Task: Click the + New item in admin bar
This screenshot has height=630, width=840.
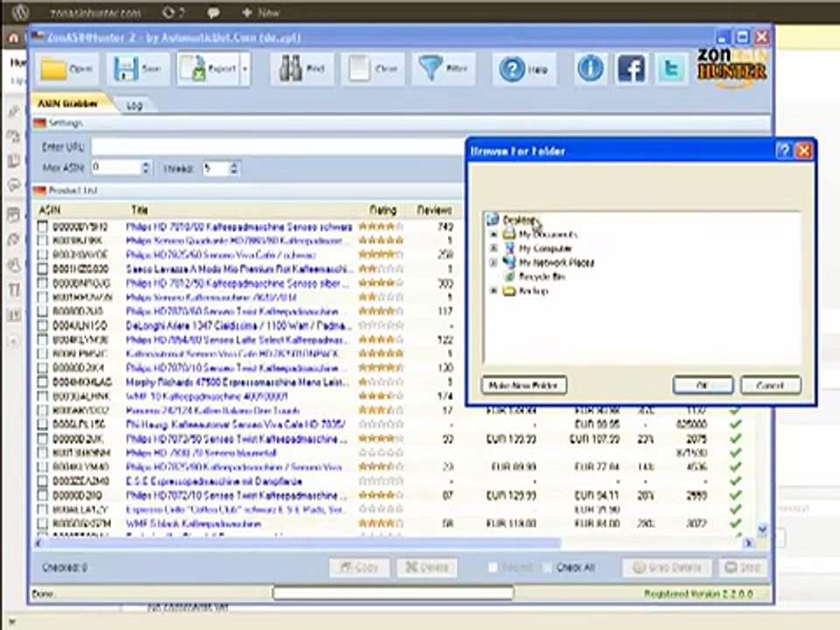Action: [x=261, y=12]
